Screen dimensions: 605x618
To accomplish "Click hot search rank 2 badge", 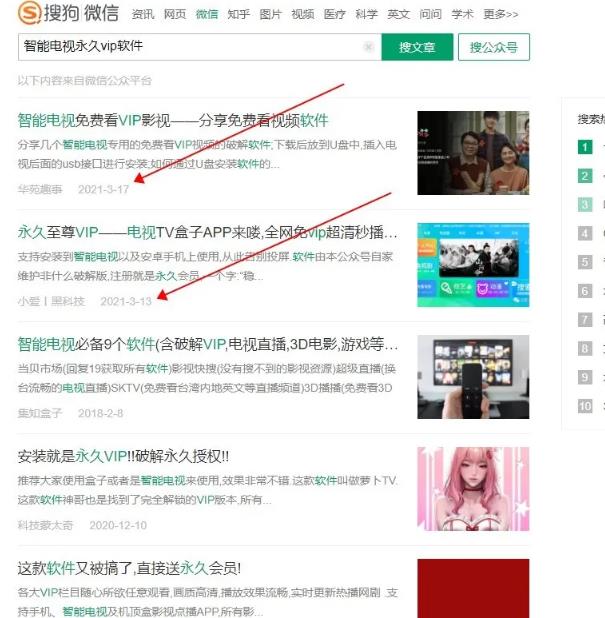I will (x=585, y=176).
